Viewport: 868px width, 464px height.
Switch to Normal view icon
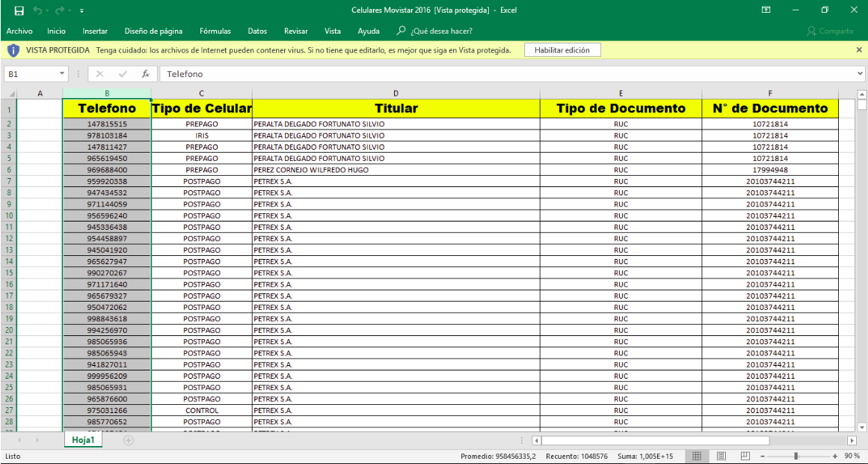[x=697, y=456]
